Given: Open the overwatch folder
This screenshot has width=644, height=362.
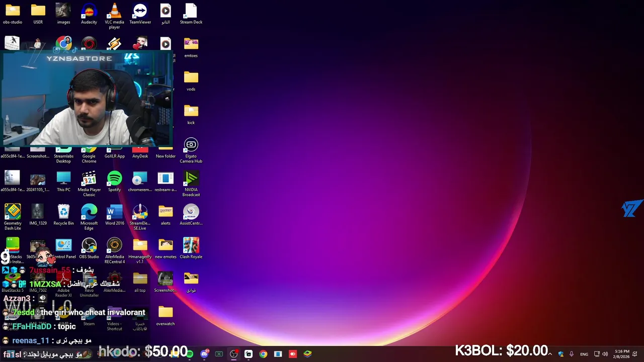Looking at the screenshot, I should coord(166,316).
